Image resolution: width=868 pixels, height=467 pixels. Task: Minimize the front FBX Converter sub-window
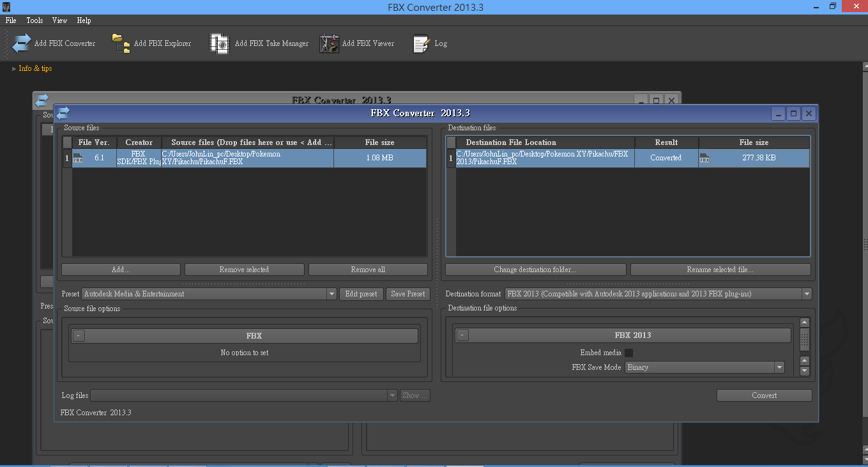(778, 114)
